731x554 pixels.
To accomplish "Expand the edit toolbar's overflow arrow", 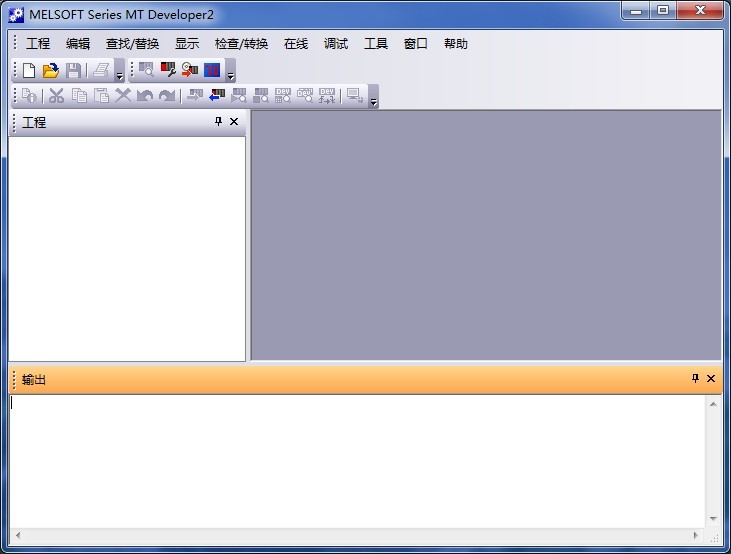I will (373, 101).
